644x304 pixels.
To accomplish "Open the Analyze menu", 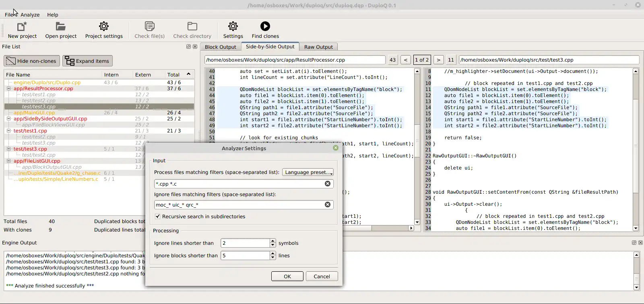I will (x=30, y=15).
